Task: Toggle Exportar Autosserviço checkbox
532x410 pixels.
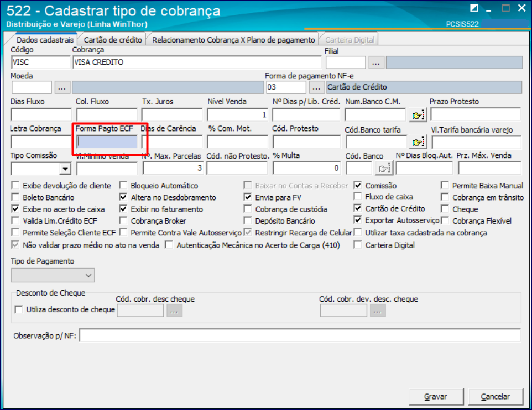Action: click(x=358, y=220)
